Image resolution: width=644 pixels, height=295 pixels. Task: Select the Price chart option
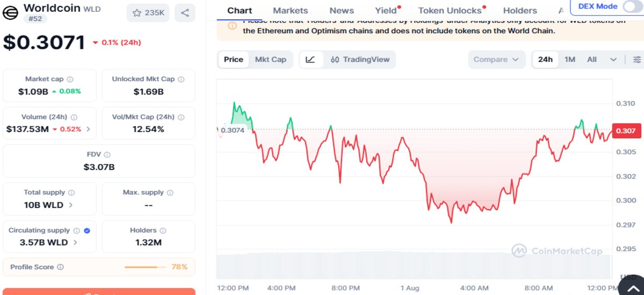[x=233, y=60]
